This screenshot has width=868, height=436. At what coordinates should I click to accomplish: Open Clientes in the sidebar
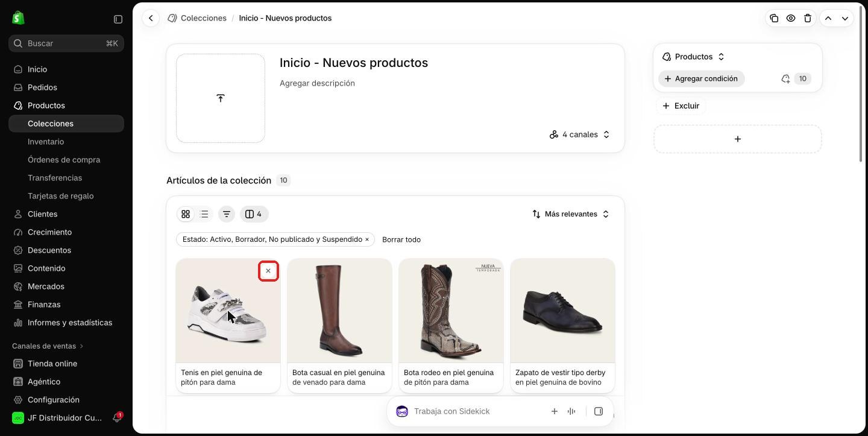(66, 214)
